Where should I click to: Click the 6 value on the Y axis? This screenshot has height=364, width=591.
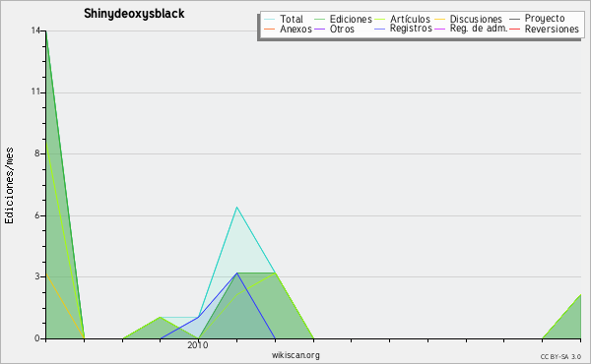pos(37,215)
